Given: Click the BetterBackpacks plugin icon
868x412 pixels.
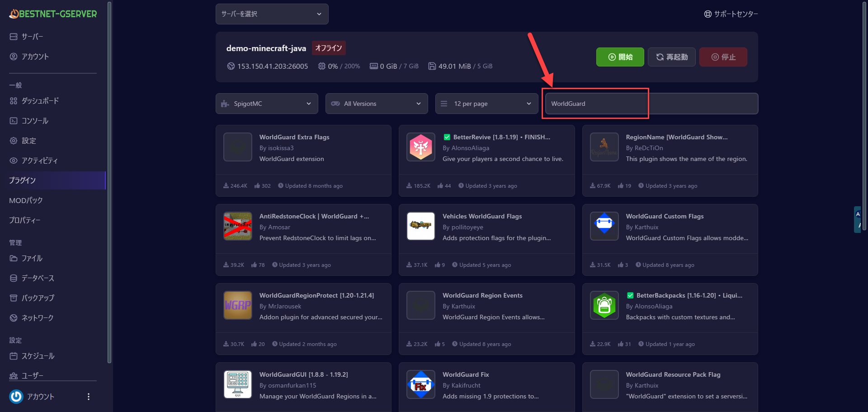Looking at the screenshot, I should (604, 305).
